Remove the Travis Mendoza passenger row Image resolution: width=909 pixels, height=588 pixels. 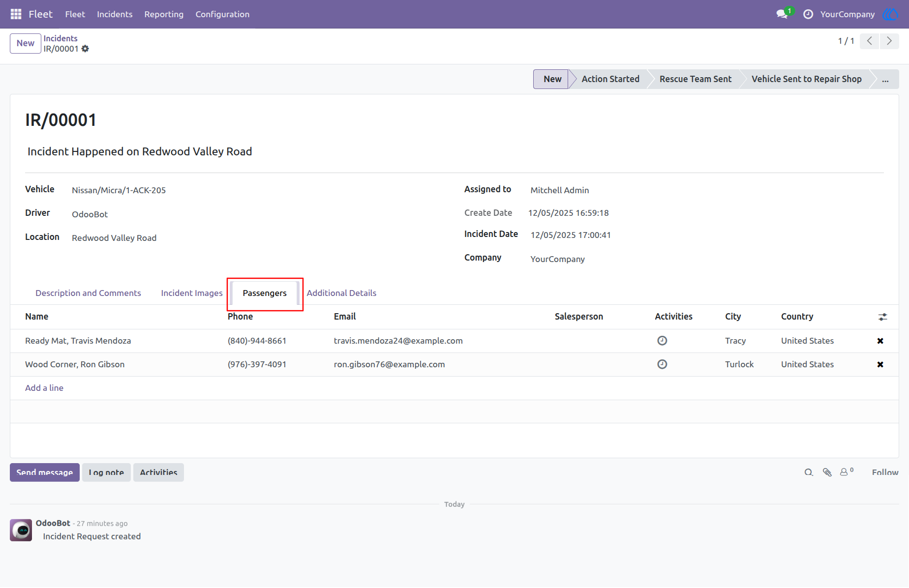point(880,341)
